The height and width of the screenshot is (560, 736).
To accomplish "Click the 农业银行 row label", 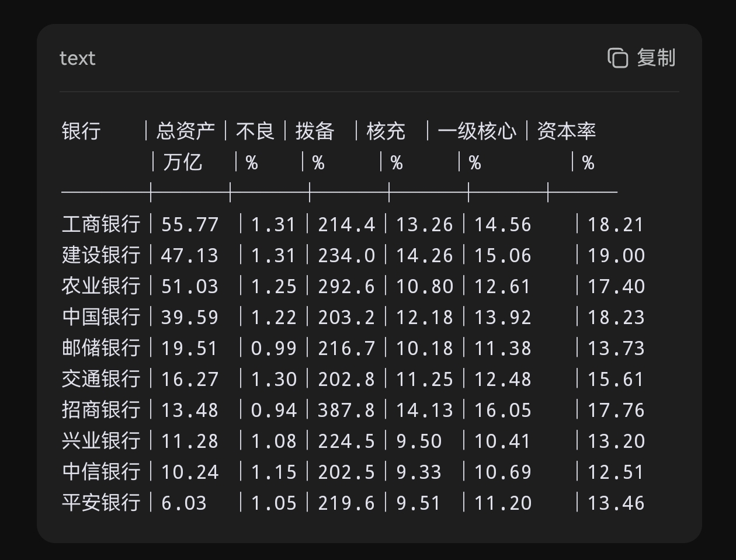I will [101, 286].
